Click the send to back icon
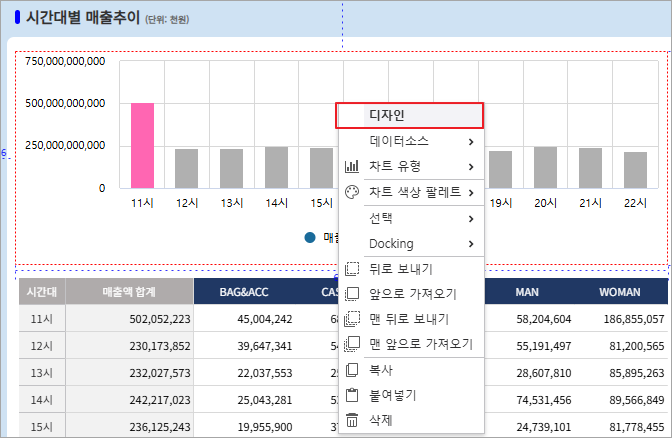 click(x=351, y=319)
